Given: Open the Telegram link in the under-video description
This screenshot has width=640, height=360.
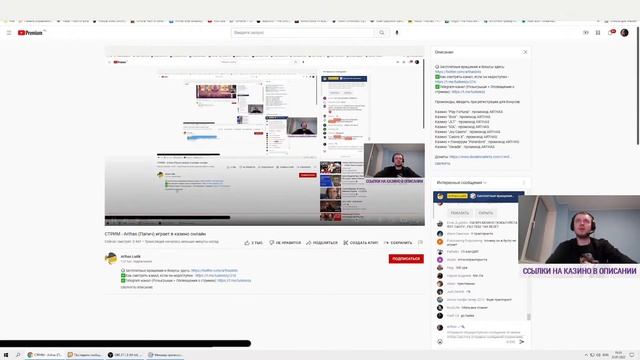Looking at the screenshot, I should point(234,281).
